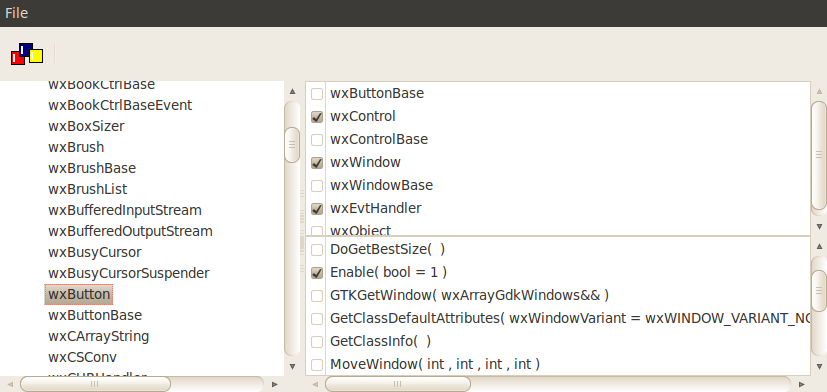The width and height of the screenshot is (827, 392).
Task: Click methods pane scrollbar up arrow
Action: point(819,246)
